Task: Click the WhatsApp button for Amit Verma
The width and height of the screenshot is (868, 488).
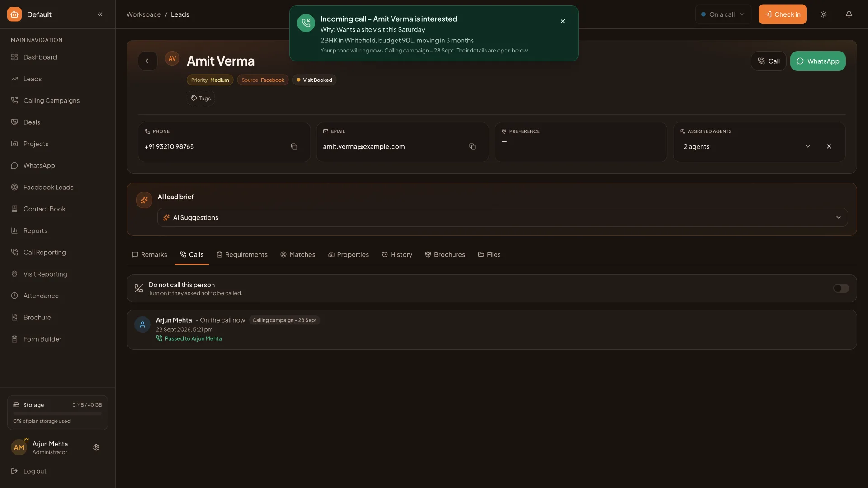Action: 817,61
